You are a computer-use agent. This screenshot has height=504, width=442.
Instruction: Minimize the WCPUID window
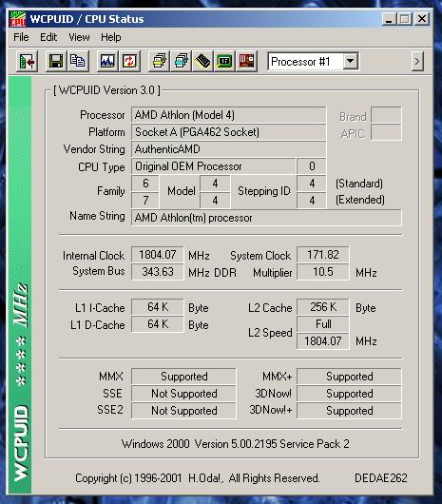click(389, 19)
